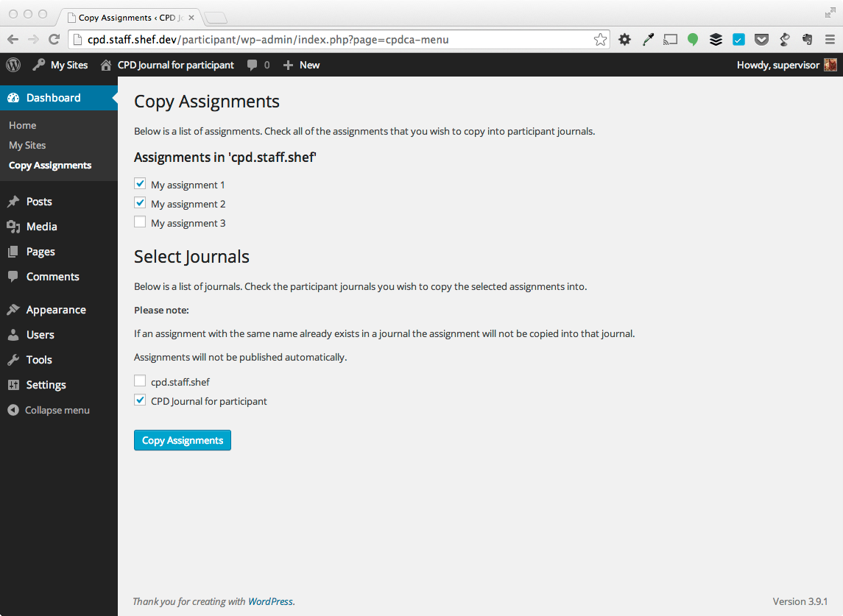Viewport: 843px width, 616px height.
Task: Open Copy Assignments submenu item
Action: click(50, 165)
